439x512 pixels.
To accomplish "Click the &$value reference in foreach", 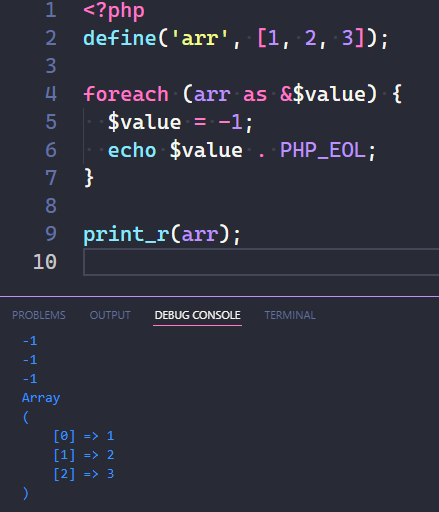I will (323, 94).
